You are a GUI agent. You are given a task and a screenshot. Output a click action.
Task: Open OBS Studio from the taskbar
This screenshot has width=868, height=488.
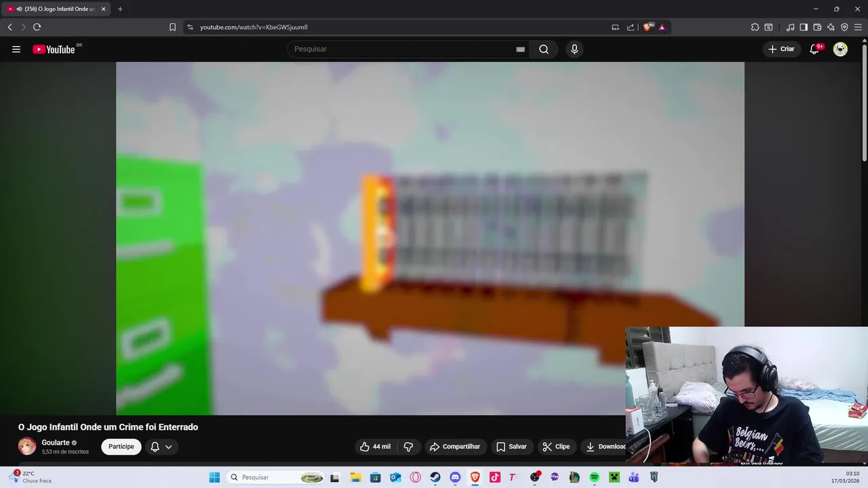(x=535, y=477)
